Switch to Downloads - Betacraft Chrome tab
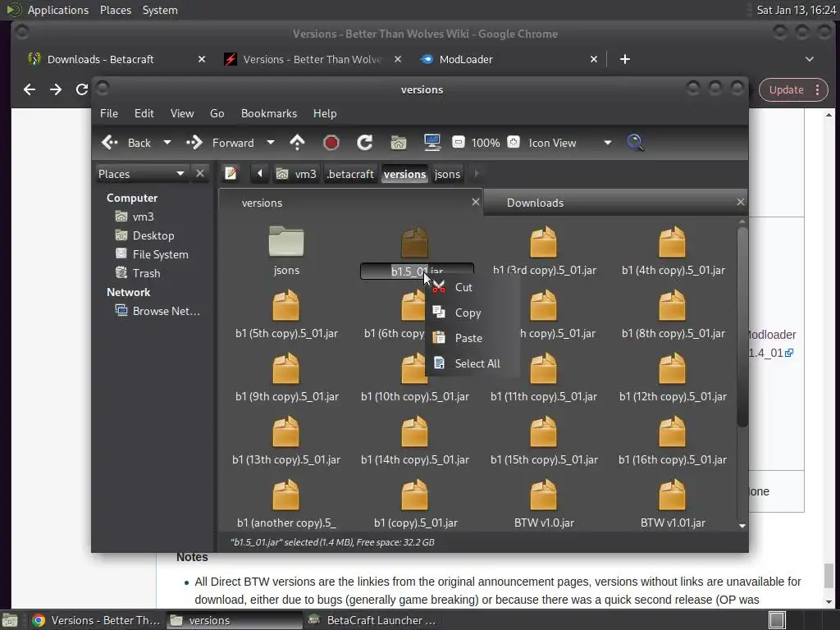Screen dimensions: 840x630 point(115,59)
